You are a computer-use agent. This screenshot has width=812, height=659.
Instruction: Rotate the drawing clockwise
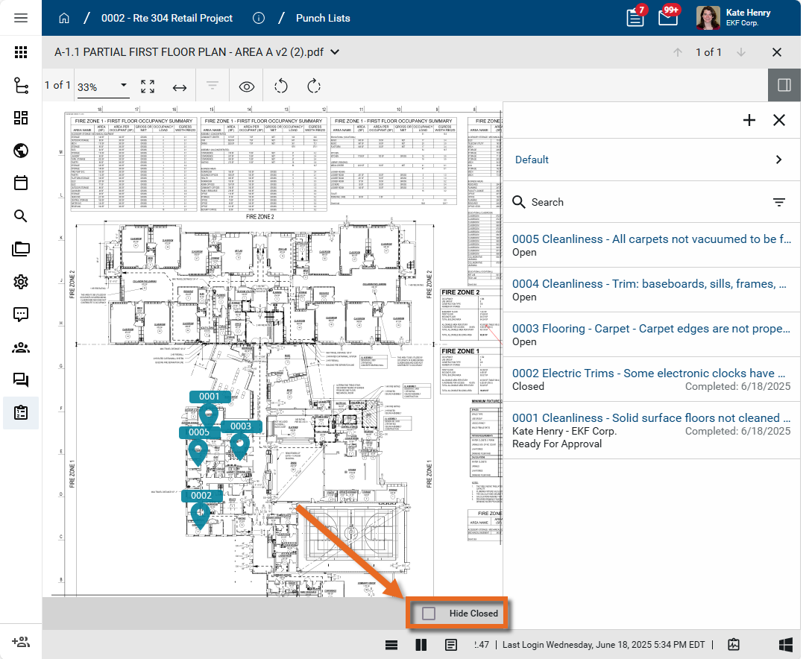(x=314, y=86)
